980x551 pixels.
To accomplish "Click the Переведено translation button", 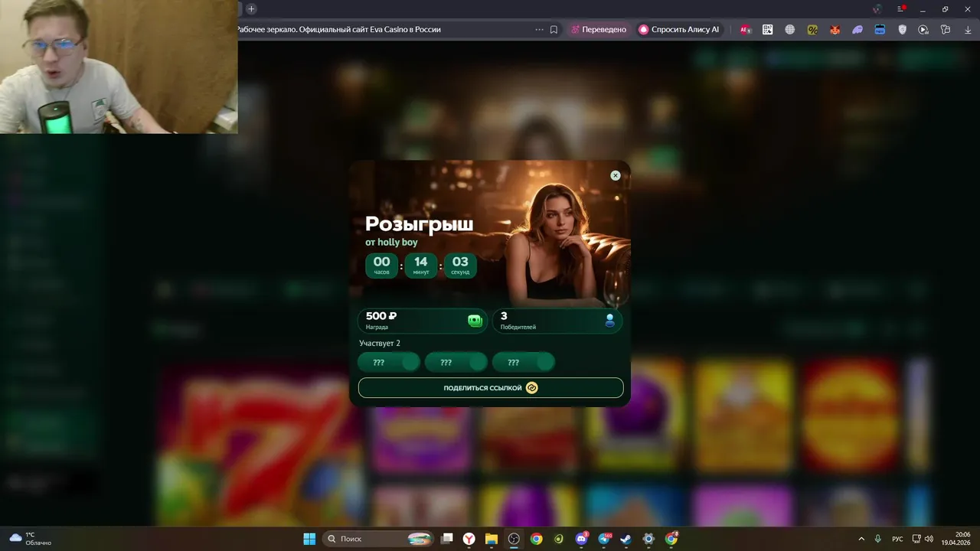I will 599,30.
